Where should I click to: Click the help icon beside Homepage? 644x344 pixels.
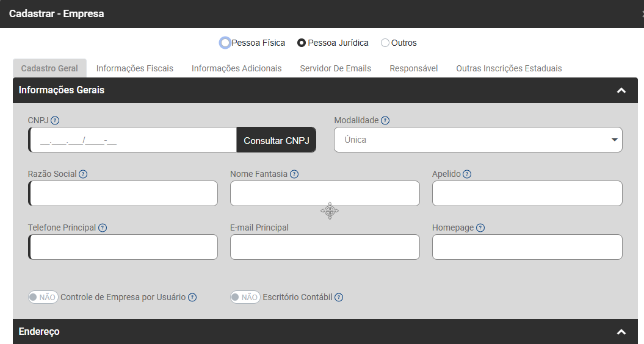pyautogui.click(x=480, y=228)
